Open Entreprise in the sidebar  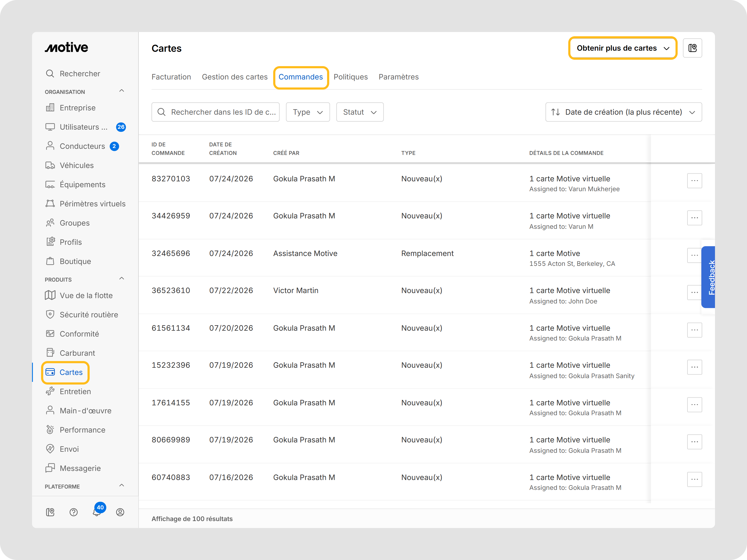(x=71, y=108)
